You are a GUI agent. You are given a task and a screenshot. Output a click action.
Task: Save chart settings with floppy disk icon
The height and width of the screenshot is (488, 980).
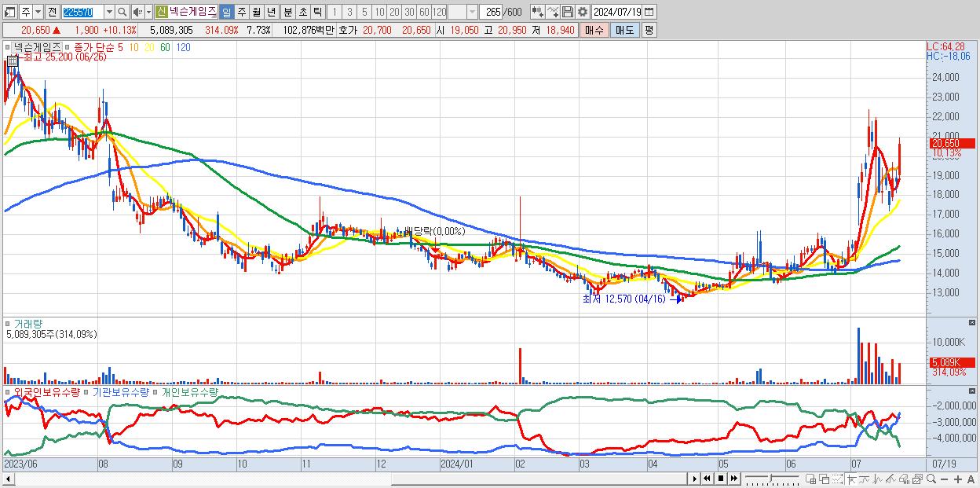pyautogui.click(x=568, y=12)
